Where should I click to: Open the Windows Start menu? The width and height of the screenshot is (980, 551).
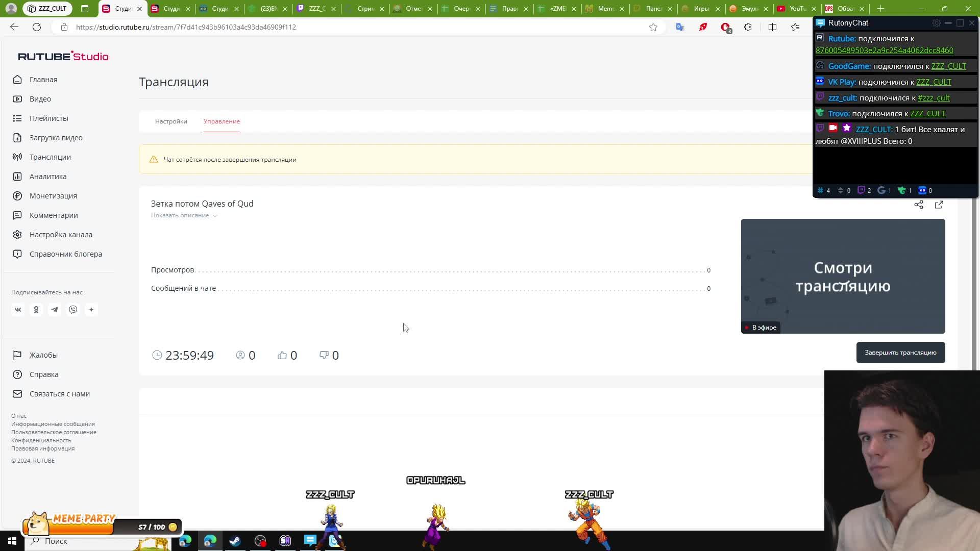12,541
